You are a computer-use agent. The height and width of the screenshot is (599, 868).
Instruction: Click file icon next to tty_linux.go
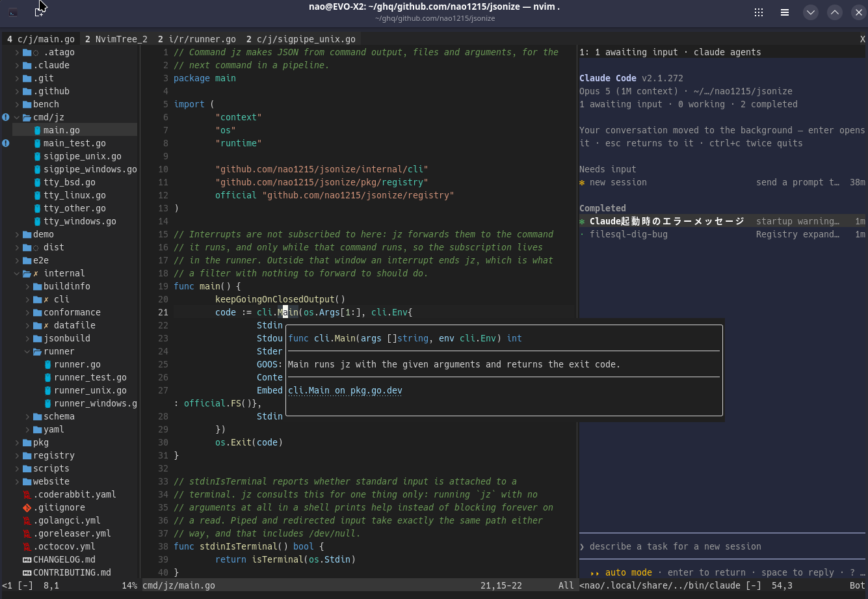(37, 195)
